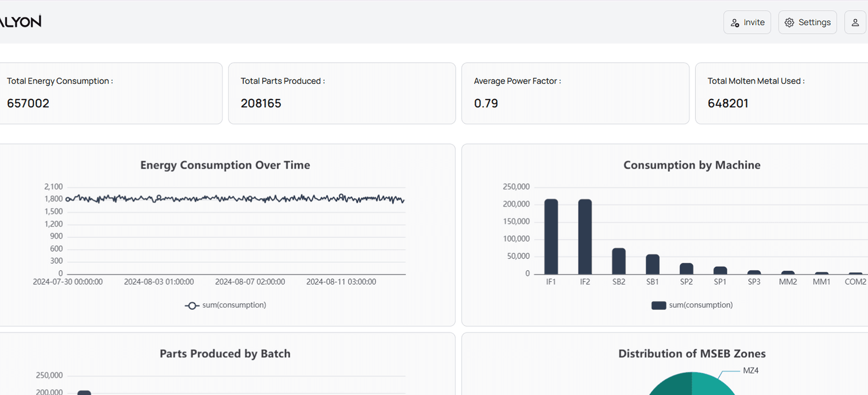Image resolution: width=868 pixels, height=395 pixels.
Task: Click the SB1 bar in the machine chart
Action: pyautogui.click(x=652, y=265)
